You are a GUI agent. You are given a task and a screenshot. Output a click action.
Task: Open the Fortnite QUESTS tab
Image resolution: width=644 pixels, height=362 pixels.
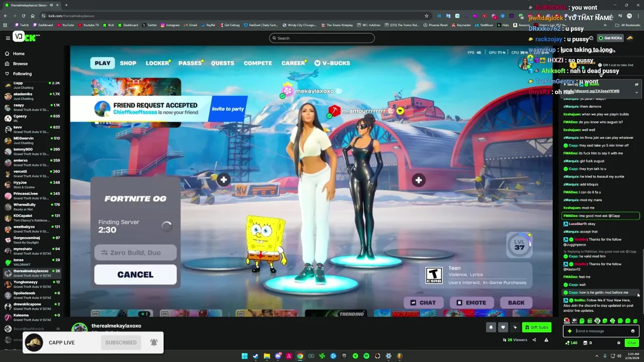point(222,63)
